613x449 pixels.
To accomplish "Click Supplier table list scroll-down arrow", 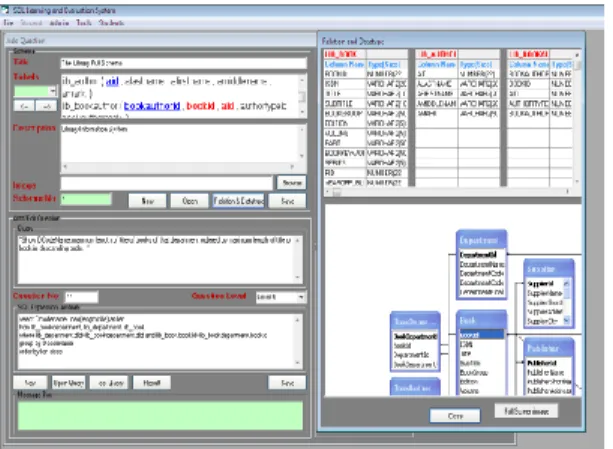I will pos(566,321).
